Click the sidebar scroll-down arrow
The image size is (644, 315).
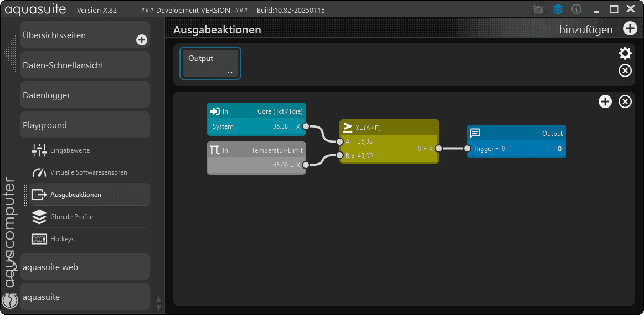pyautogui.click(x=159, y=307)
